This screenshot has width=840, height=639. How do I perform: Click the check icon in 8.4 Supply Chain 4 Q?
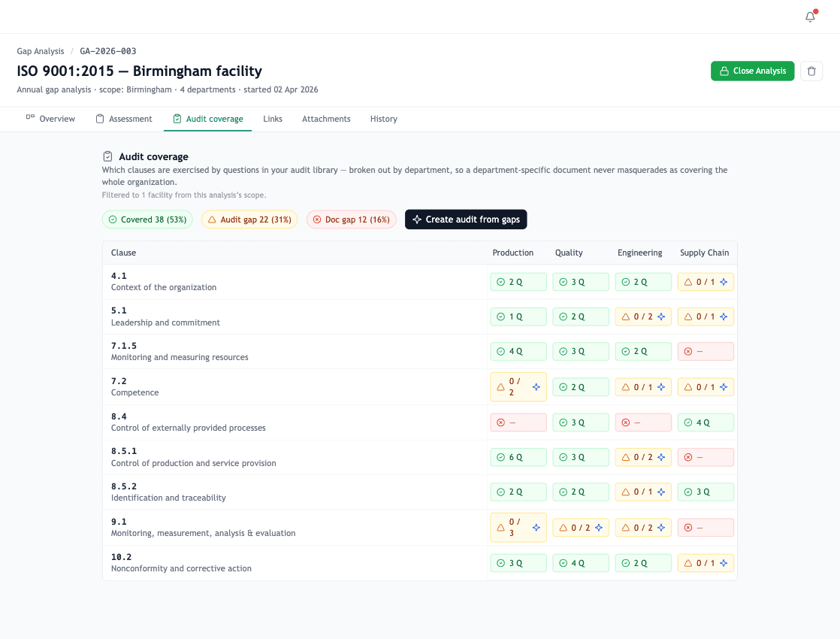[688, 422]
